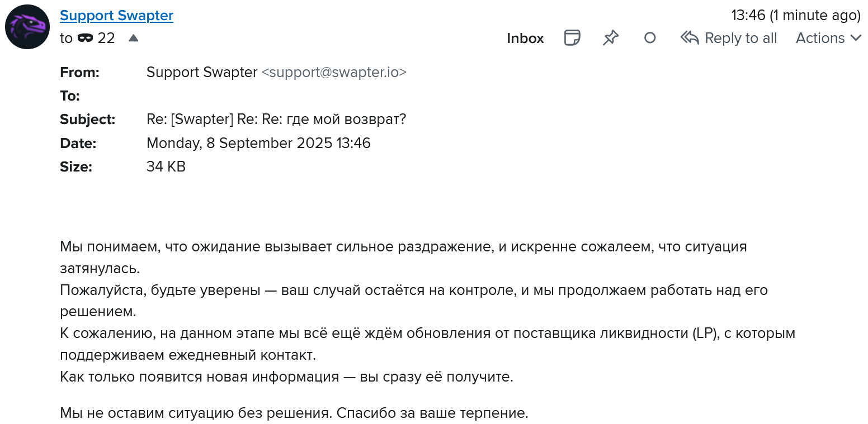Click the 34 KB size value
Viewport: 868px width, 424px height.
click(166, 166)
